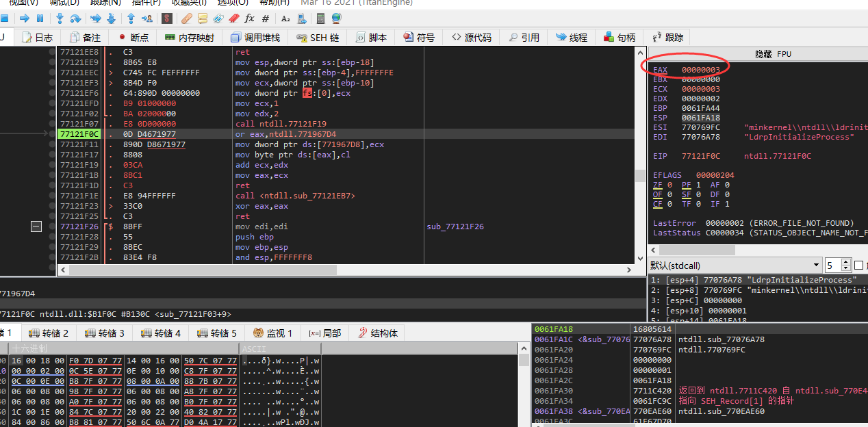
Task: Toggle breakpoint dot at address 77121EF3
Action: click(x=53, y=83)
